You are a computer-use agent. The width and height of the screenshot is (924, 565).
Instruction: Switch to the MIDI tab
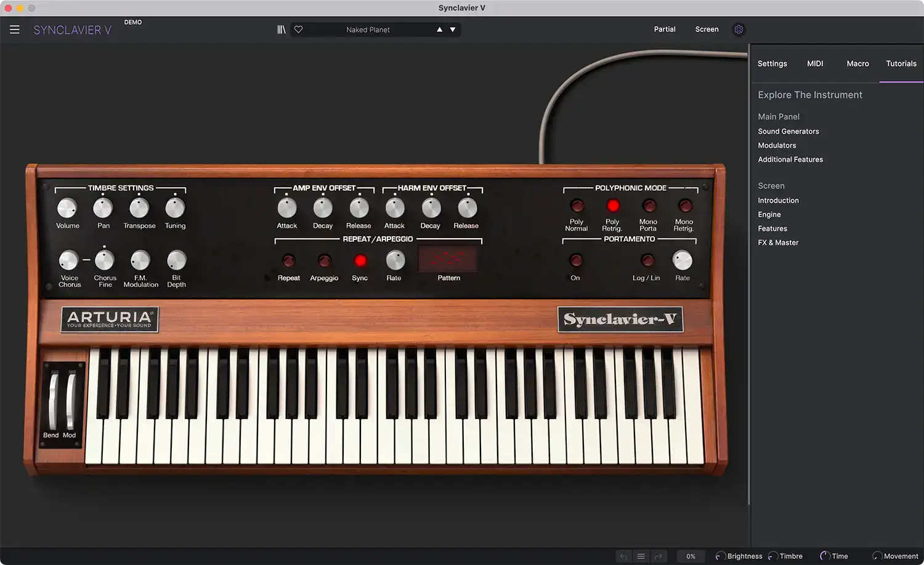814,63
